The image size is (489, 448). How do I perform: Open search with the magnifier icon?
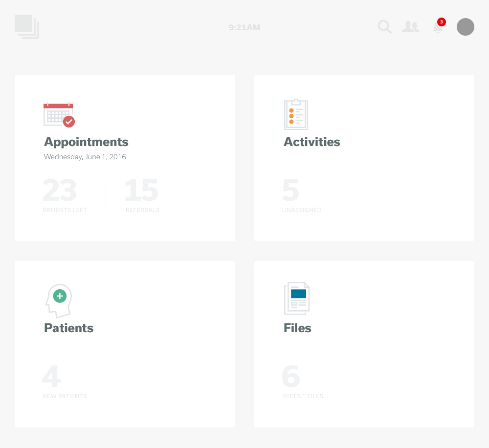tap(385, 27)
